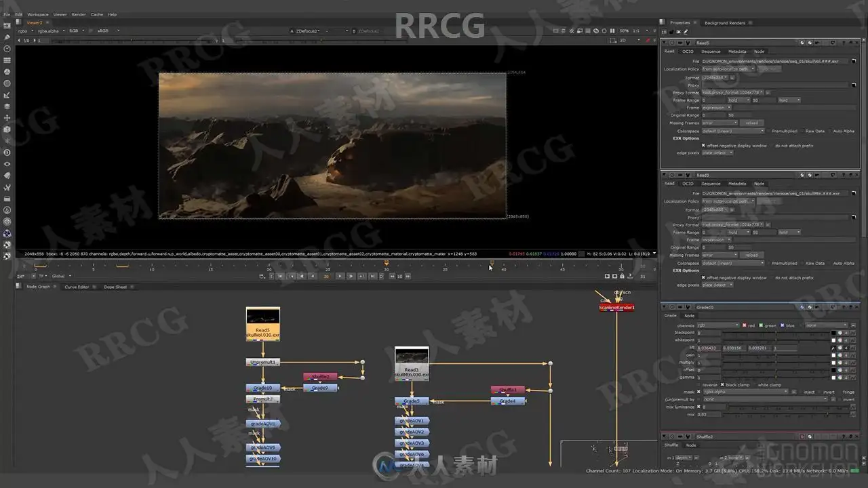868x488 pixels.
Task: Open the Read5 Missing Frames dropdown
Action: click(721, 123)
